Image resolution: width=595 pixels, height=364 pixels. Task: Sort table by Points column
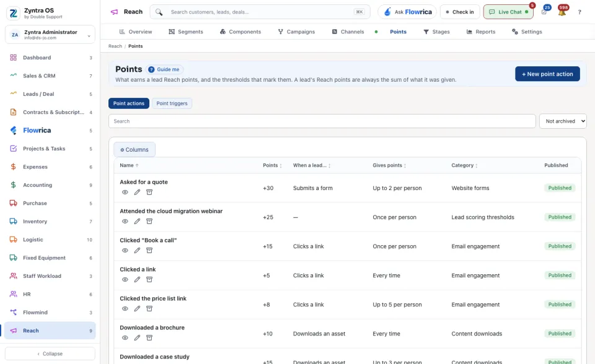(272, 165)
